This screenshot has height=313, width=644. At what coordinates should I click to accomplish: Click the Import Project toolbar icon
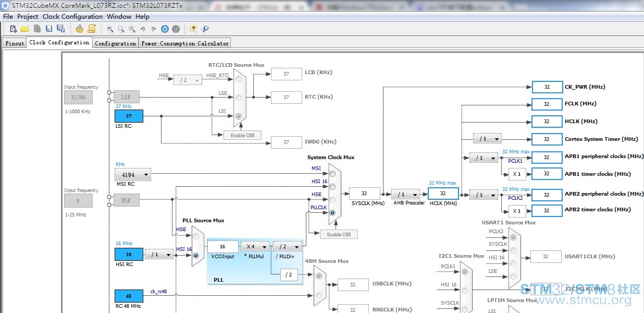pos(37,29)
